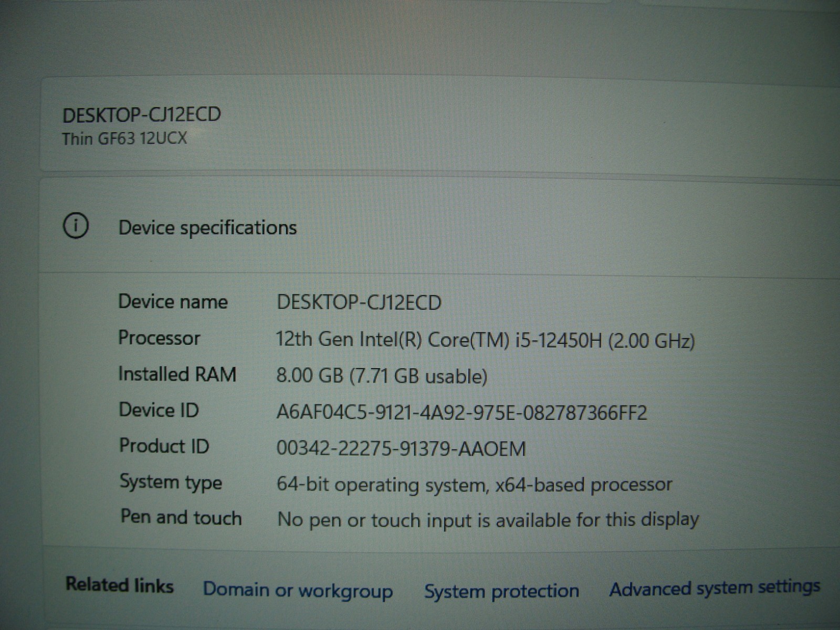Click the System type value text

tap(474, 485)
